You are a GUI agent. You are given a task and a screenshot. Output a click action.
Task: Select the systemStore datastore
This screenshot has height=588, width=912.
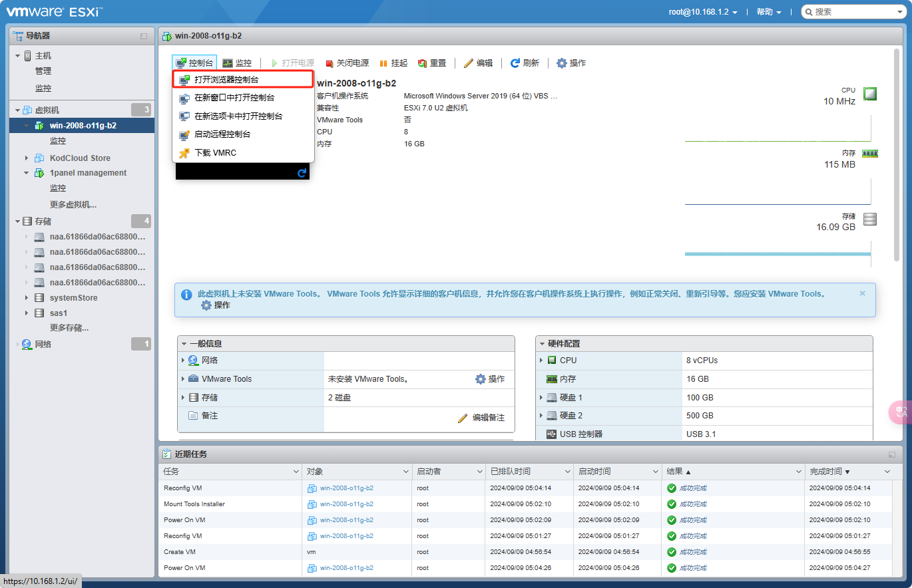pos(73,298)
